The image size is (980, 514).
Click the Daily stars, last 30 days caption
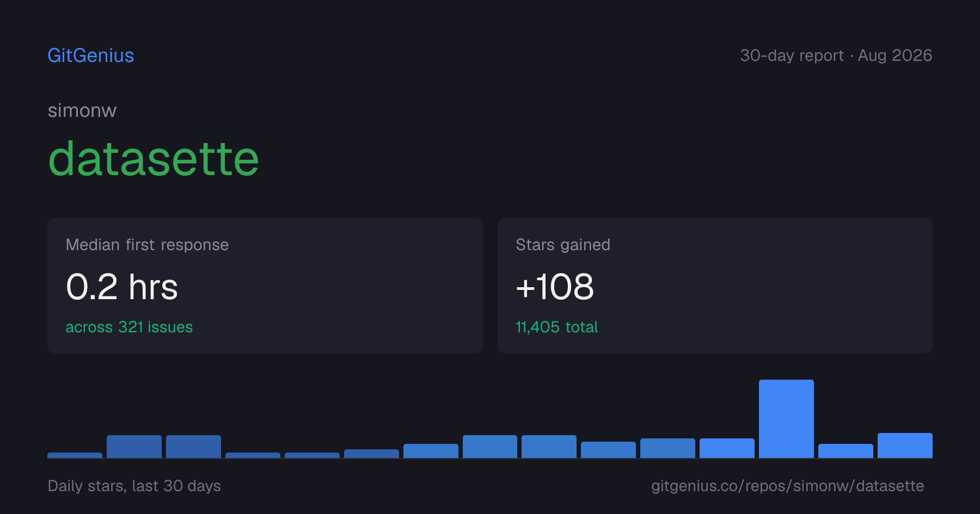[134, 486]
